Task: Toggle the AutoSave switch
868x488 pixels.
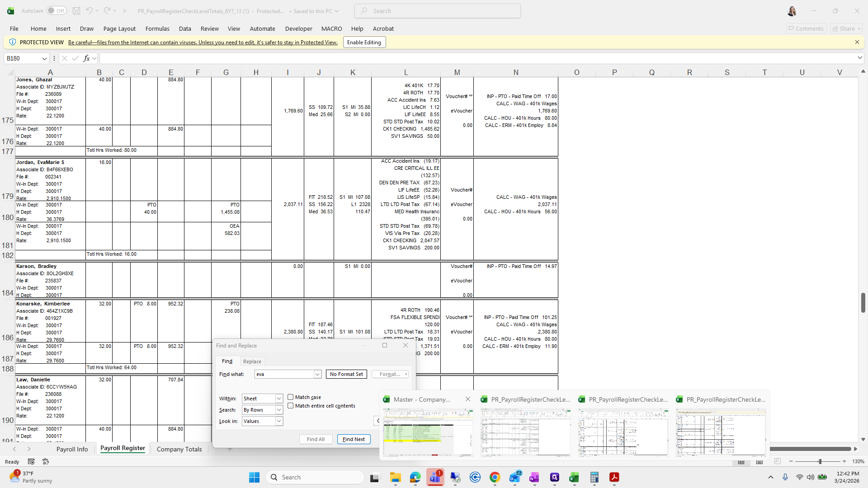Action: coord(57,11)
